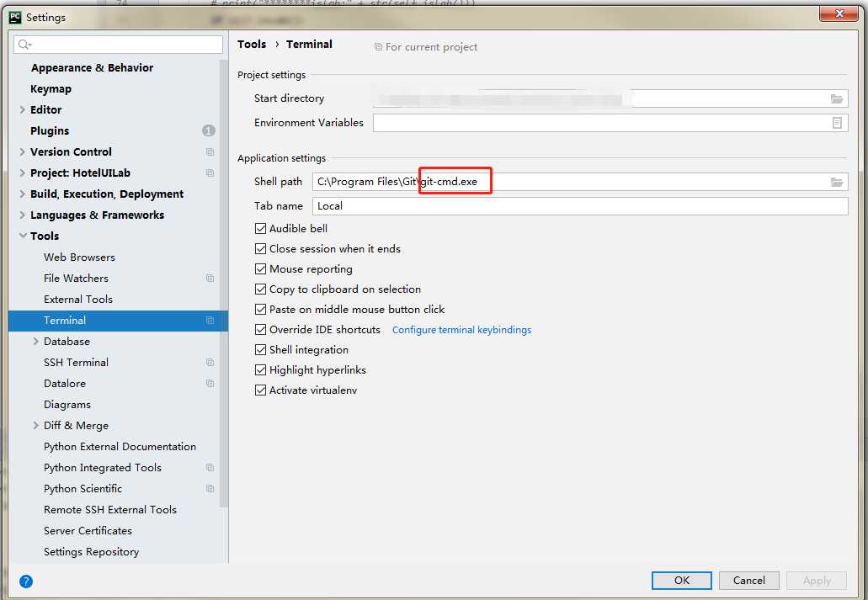Click the search magnifier icon in settings
Viewport: 868px width, 600px height.
(24, 45)
